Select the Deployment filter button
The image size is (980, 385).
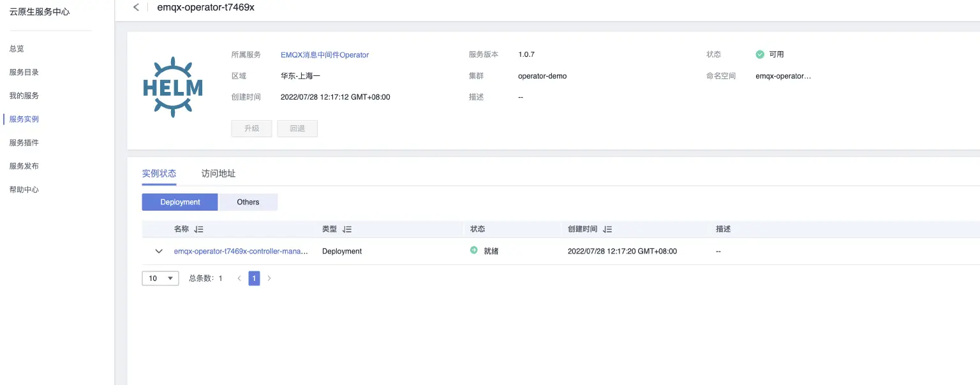[x=180, y=202]
